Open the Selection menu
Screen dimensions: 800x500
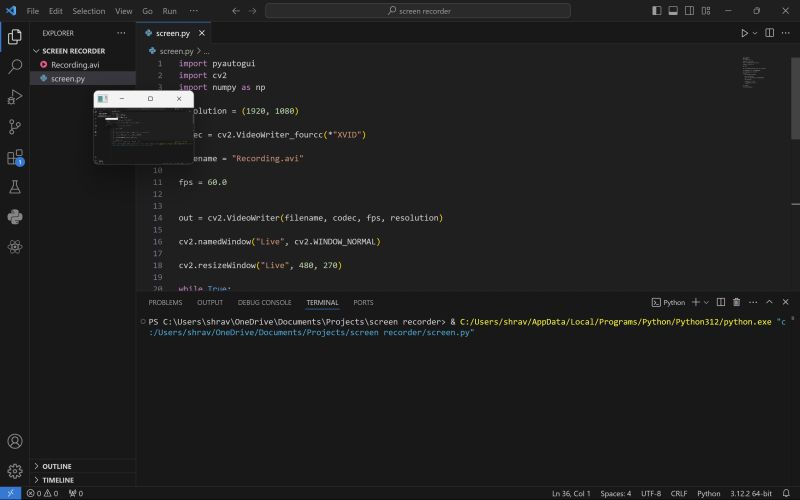(88, 11)
